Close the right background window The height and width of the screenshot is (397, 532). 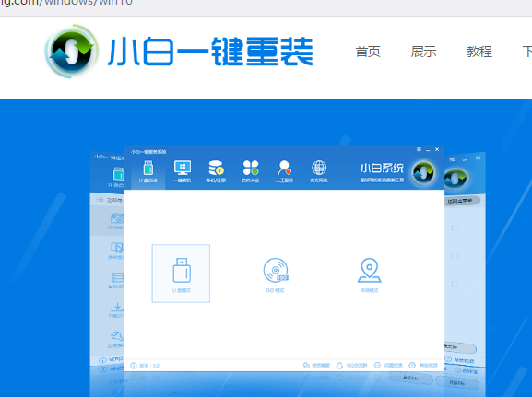click(478, 158)
